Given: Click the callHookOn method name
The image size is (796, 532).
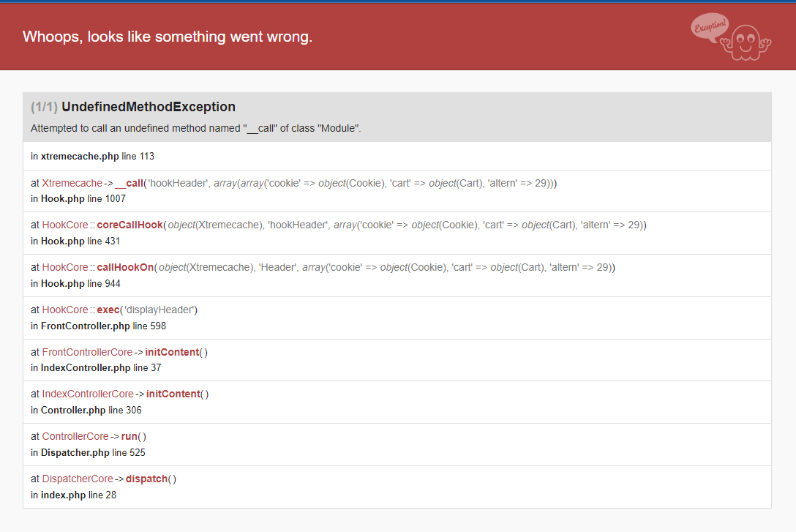Looking at the screenshot, I should pos(125,268).
